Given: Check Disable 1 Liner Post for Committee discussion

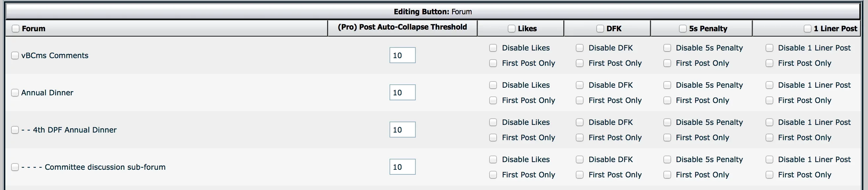Looking at the screenshot, I should click(x=769, y=159).
